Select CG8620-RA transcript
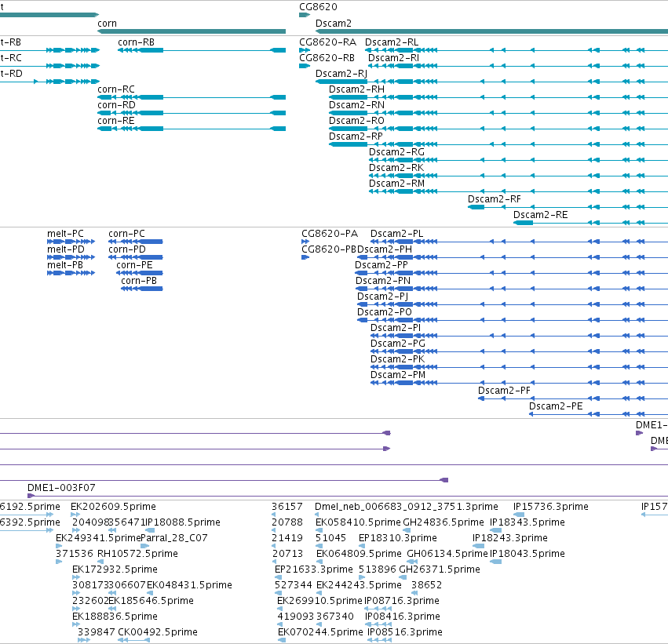This screenshot has height=644, width=668. 327,42
